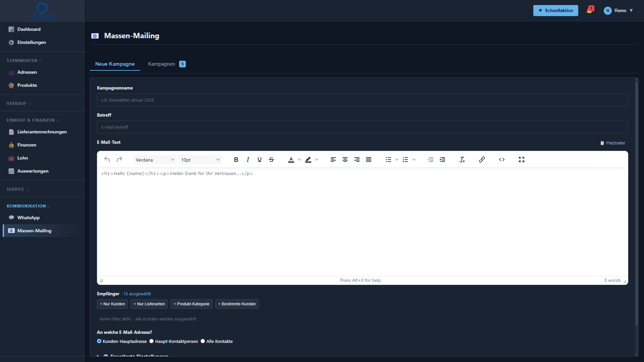
Task: Switch to Neue Kampagne tab
Action: coord(115,64)
